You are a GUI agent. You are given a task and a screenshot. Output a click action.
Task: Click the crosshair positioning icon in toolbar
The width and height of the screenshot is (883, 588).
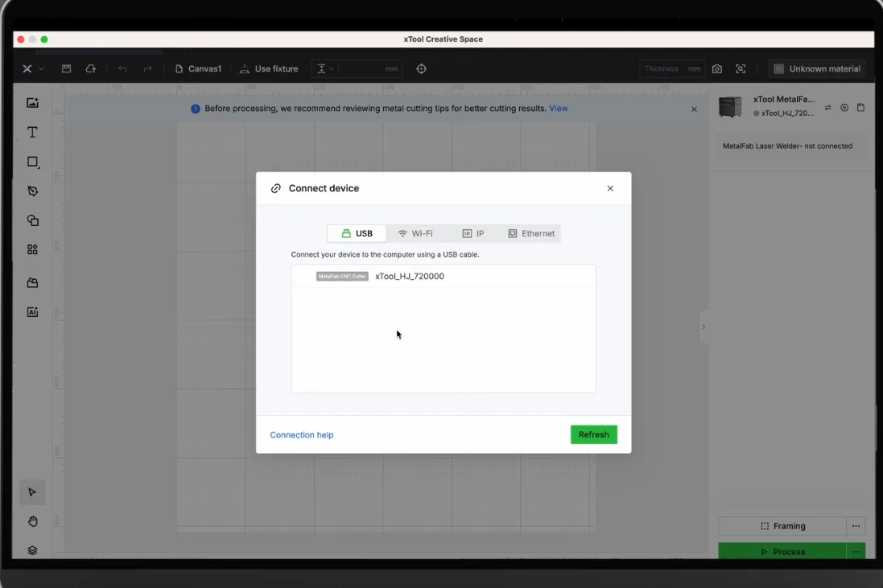pos(421,68)
